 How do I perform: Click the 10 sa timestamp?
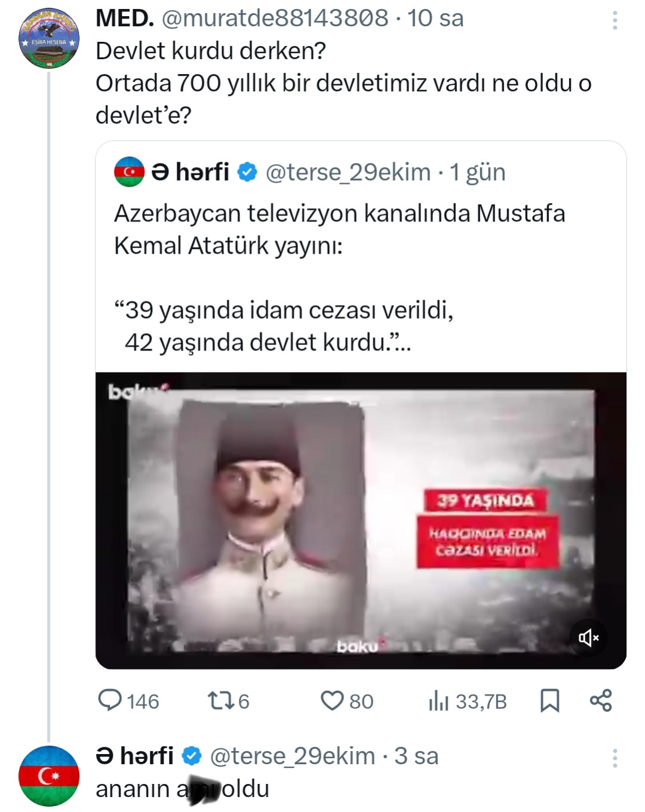pos(435,19)
